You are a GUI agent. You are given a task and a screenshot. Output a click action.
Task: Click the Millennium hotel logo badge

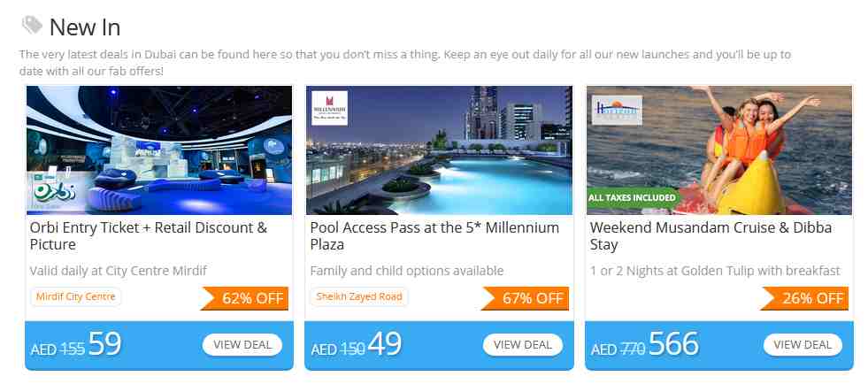[x=329, y=108]
